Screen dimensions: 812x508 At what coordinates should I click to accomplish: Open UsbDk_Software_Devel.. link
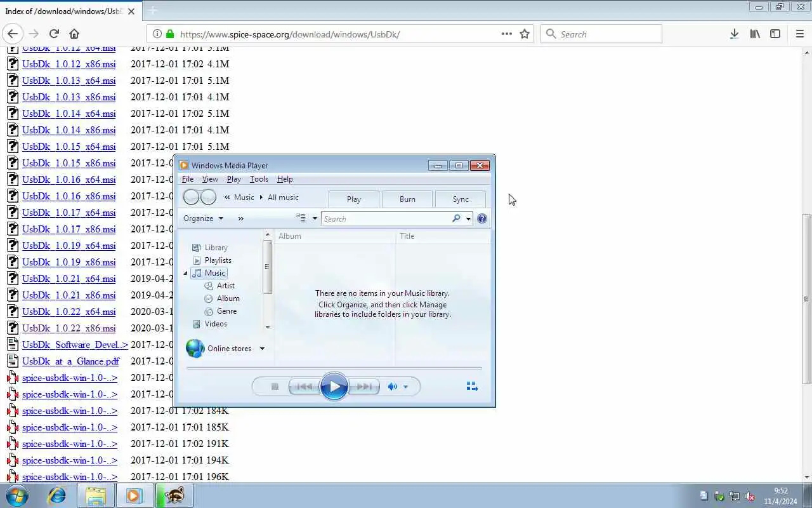[x=75, y=345]
